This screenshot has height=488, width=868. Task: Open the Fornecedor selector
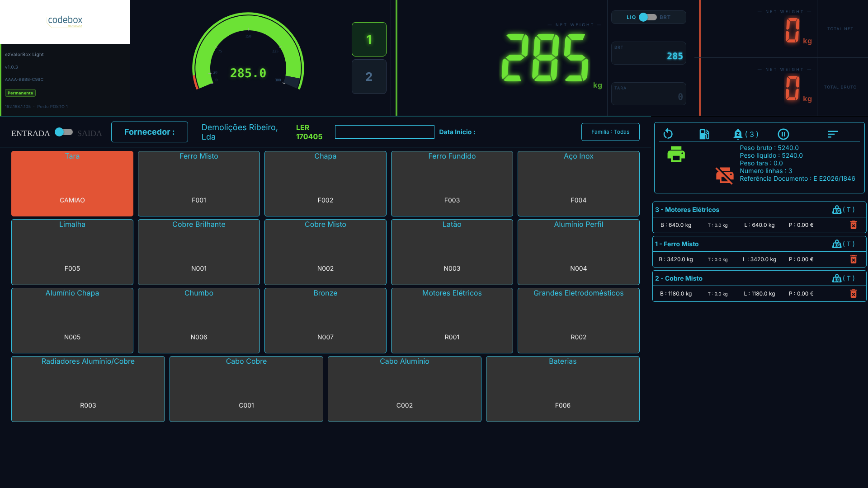coord(150,132)
